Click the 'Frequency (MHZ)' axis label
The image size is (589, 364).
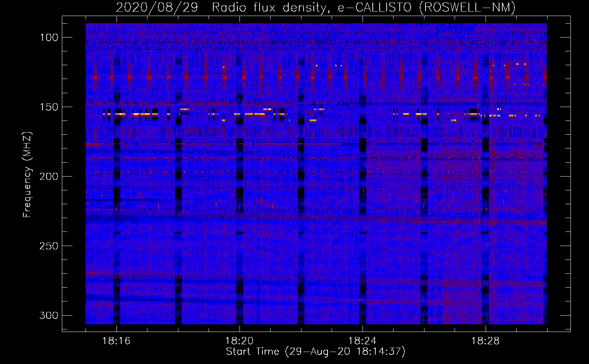(27, 175)
